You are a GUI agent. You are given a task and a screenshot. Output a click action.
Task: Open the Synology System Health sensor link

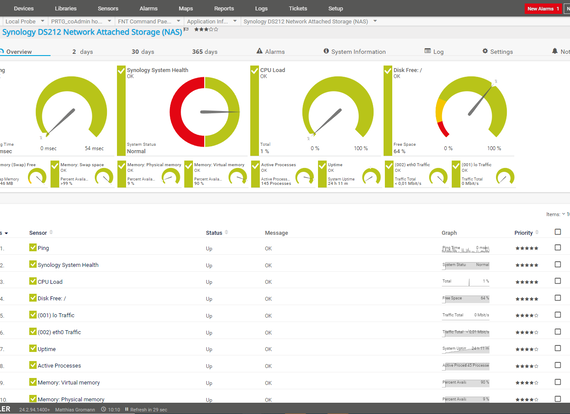(x=68, y=265)
